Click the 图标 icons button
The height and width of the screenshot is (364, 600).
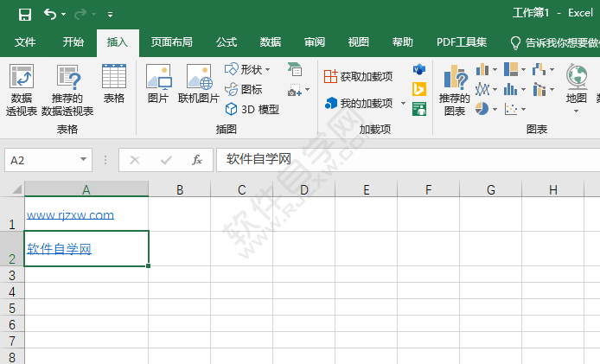click(243, 90)
